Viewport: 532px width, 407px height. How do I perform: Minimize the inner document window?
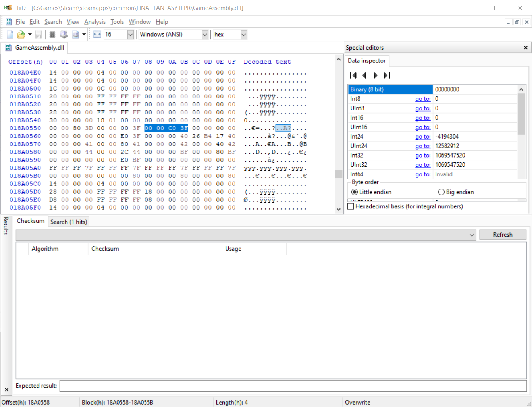tap(508, 22)
